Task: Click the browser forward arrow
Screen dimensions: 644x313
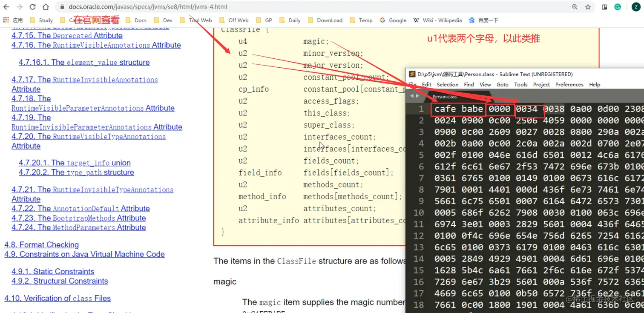Action: tap(20, 7)
